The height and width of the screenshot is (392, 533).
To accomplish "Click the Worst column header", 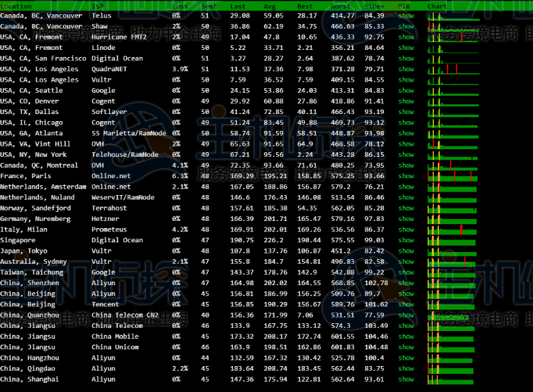I will pyautogui.click(x=340, y=6).
